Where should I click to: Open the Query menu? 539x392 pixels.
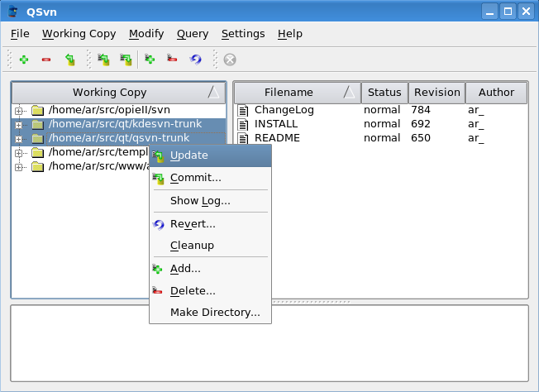point(193,34)
